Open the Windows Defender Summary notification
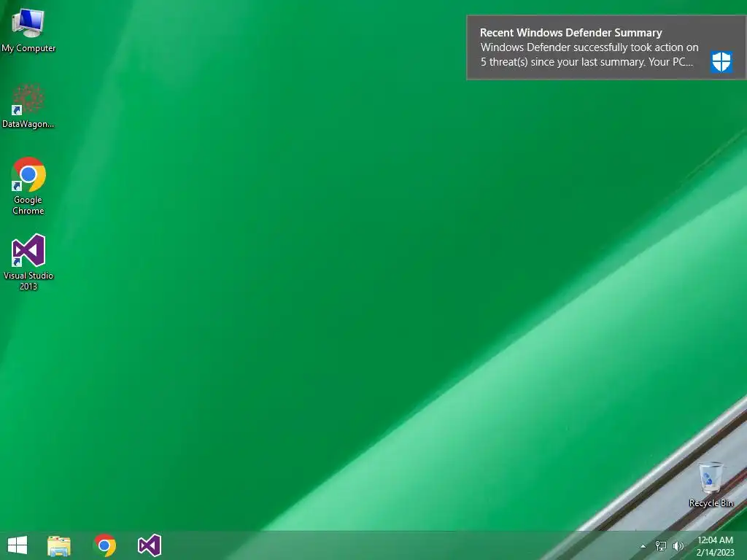Screen dimensions: 747x560 606,47
